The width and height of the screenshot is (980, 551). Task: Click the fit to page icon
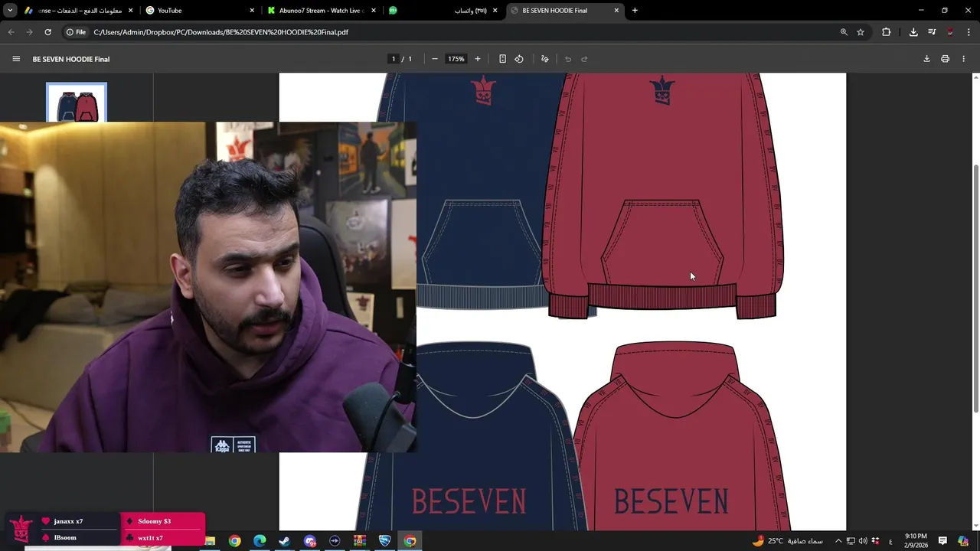point(502,59)
